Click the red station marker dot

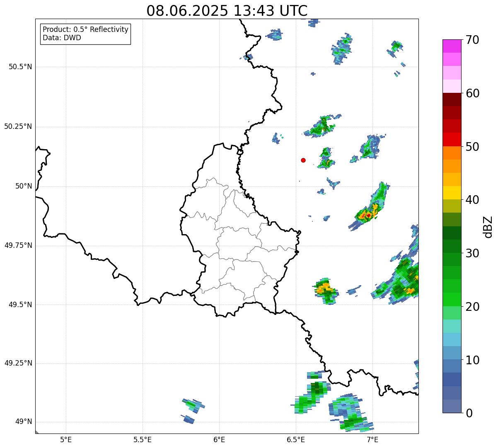click(303, 160)
